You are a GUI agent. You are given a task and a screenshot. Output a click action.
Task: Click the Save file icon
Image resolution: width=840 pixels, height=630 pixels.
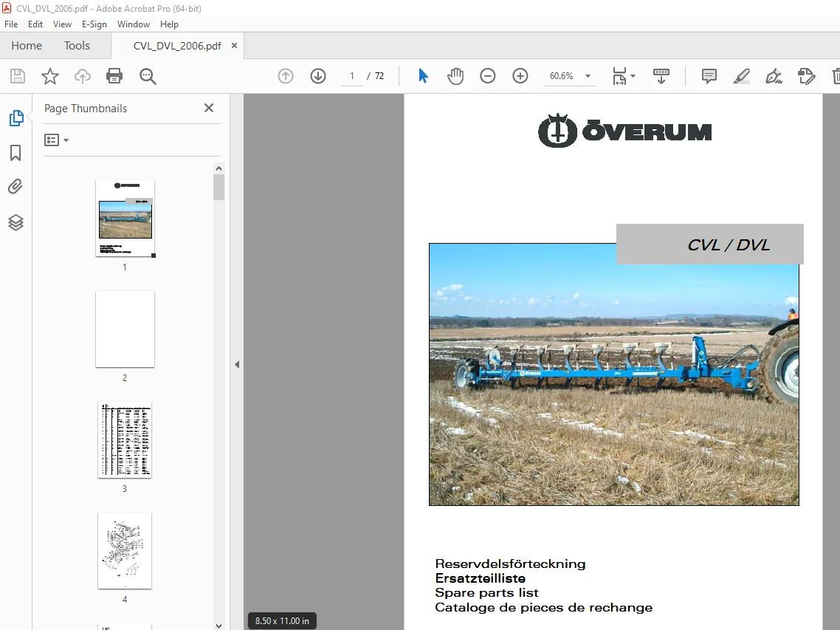click(18, 76)
